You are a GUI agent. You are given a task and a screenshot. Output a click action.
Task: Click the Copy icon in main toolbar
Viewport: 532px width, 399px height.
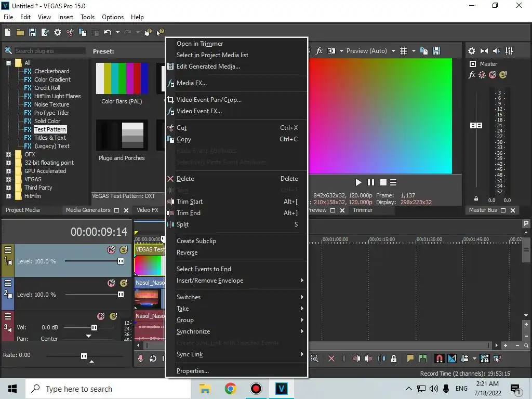(x=83, y=32)
